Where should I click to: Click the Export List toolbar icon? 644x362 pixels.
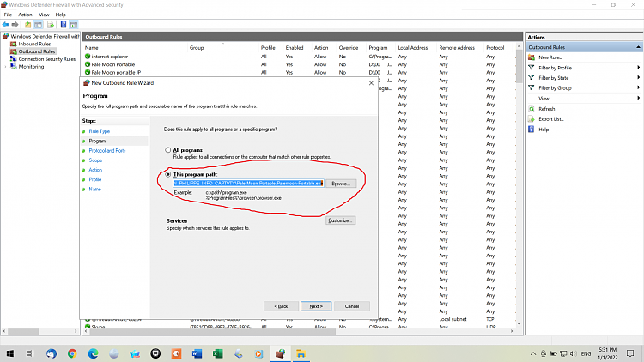click(x=51, y=25)
